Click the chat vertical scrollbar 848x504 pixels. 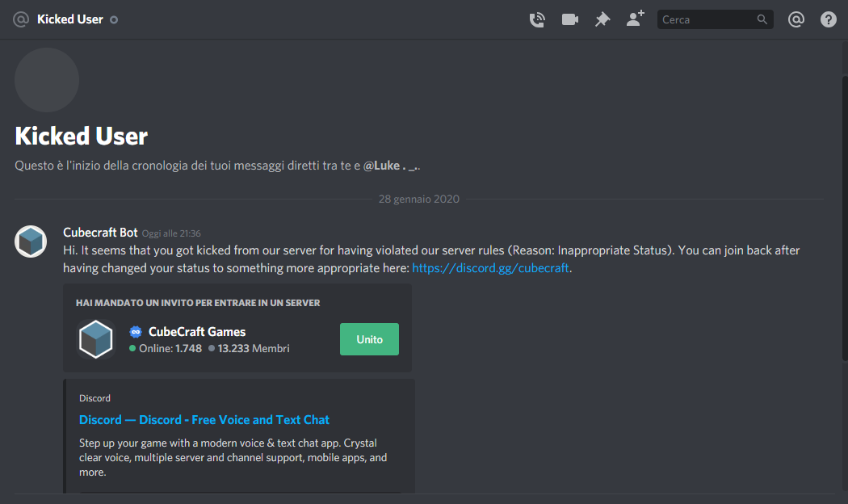click(845, 218)
